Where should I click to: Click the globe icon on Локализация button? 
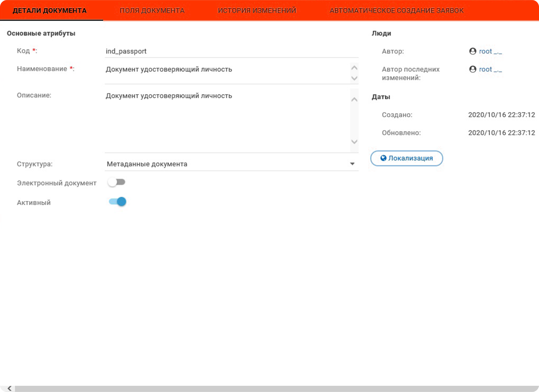383,158
